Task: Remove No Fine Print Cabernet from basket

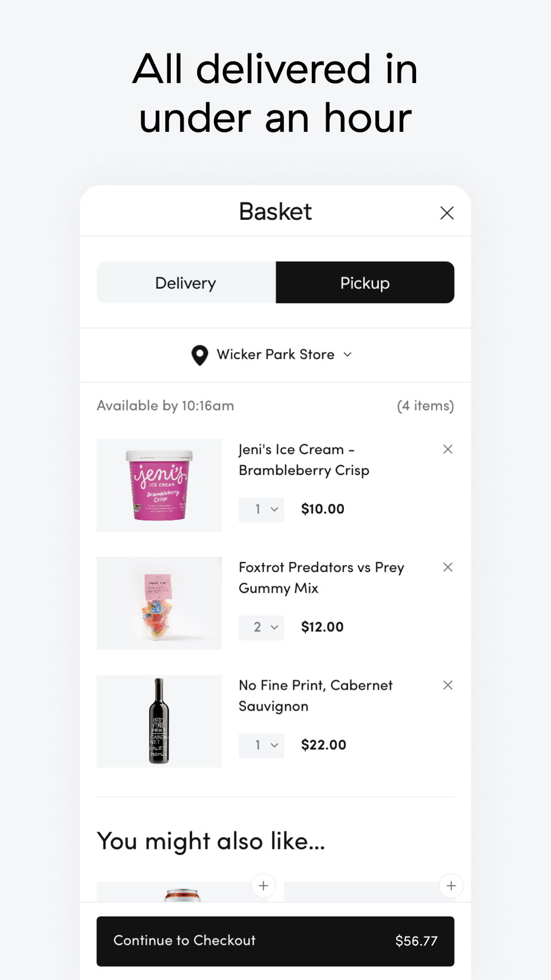Action: (447, 685)
